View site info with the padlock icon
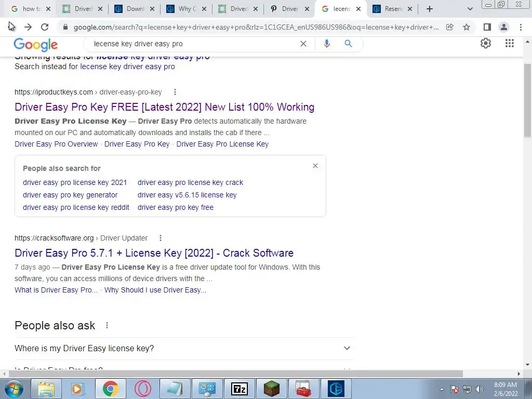 65,27
